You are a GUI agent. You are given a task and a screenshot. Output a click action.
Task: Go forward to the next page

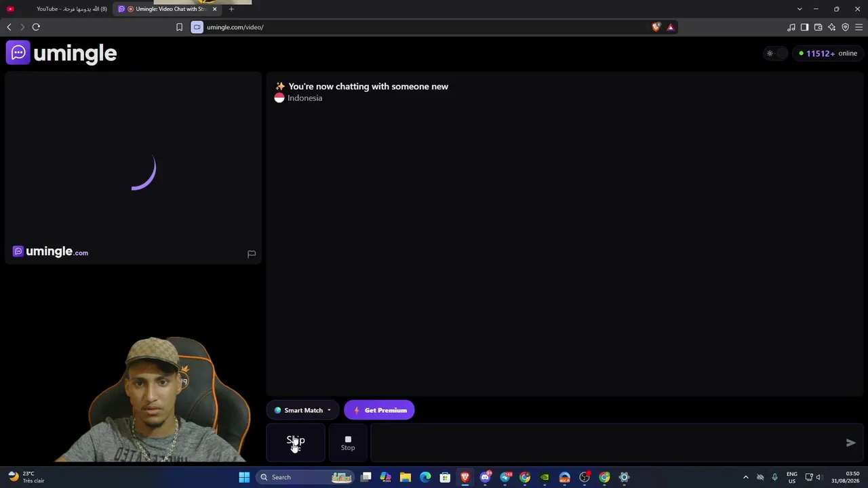point(22,27)
